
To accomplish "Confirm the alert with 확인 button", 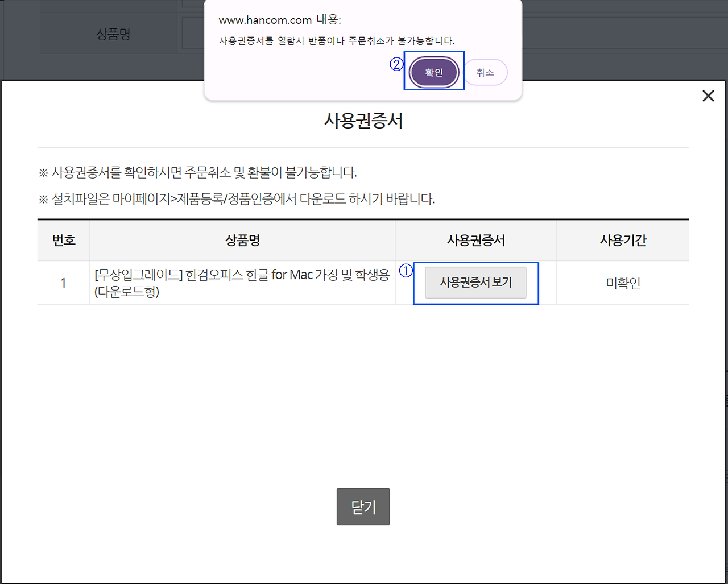I will (x=434, y=72).
